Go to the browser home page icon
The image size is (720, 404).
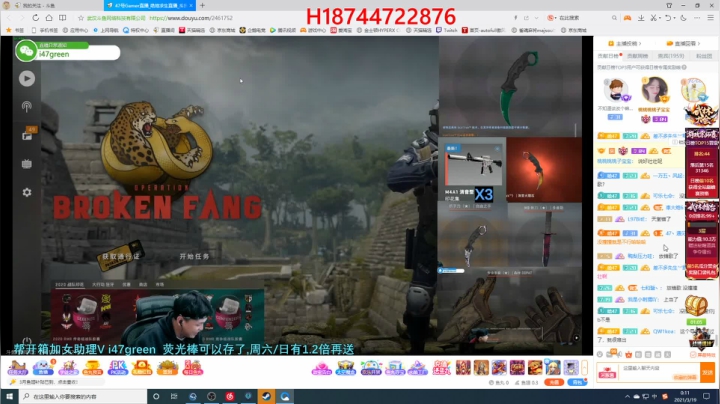(49, 18)
